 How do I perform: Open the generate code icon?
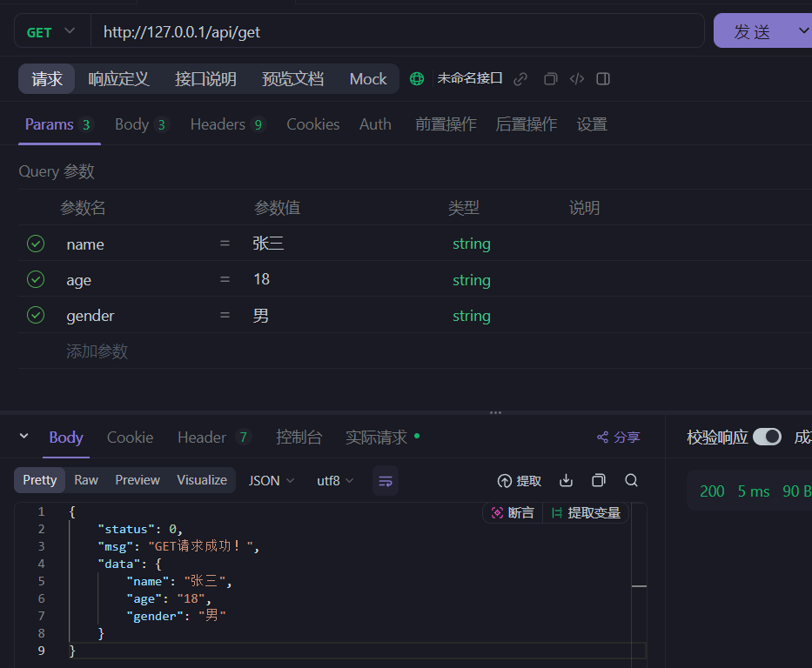point(577,79)
